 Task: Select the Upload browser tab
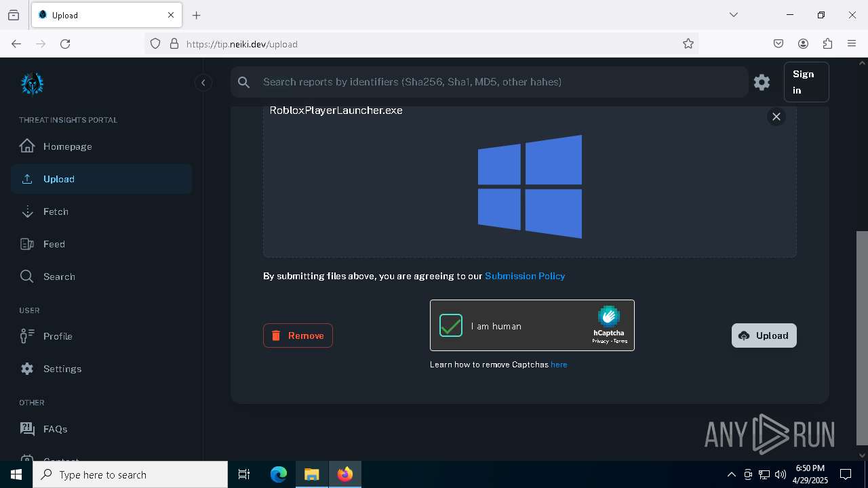[106, 15]
